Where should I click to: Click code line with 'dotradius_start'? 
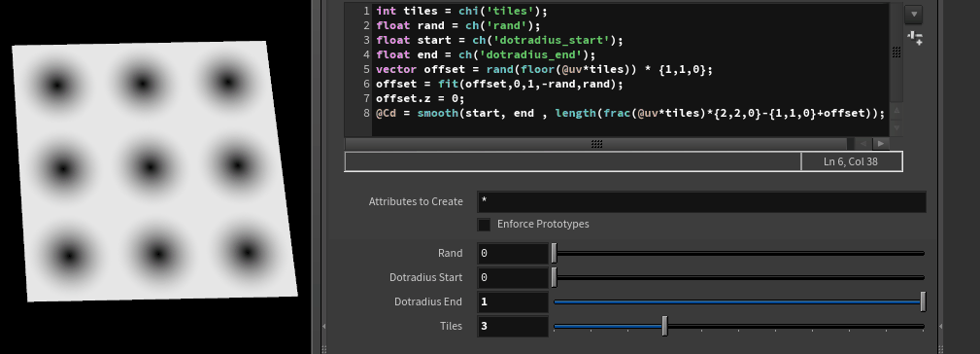click(499, 40)
